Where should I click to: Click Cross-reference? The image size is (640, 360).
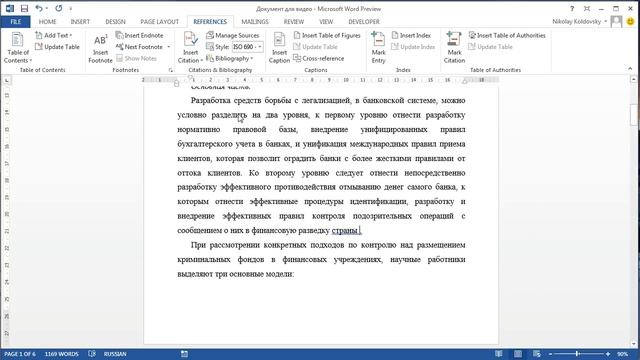coord(319,58)
